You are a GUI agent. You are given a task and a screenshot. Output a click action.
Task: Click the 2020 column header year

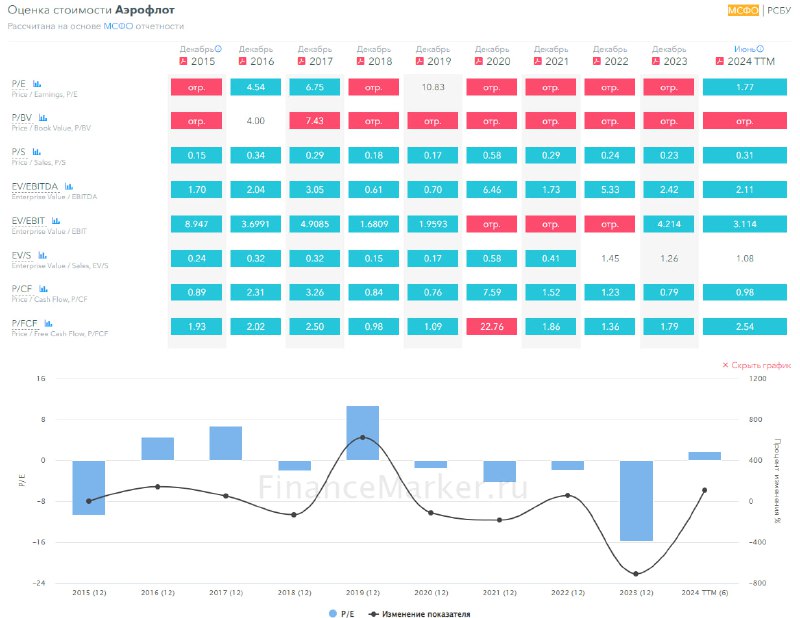[498, 61]
